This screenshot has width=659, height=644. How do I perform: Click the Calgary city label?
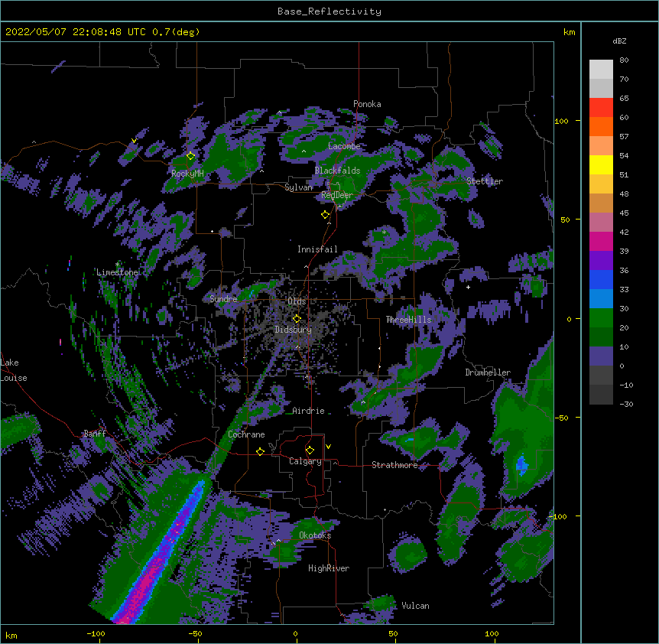305,461
